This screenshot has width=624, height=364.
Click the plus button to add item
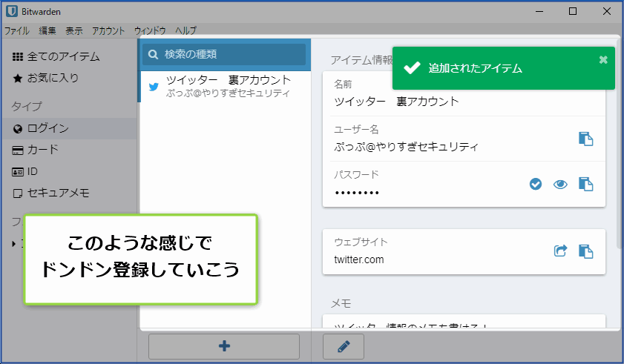(x=224, y=346)
